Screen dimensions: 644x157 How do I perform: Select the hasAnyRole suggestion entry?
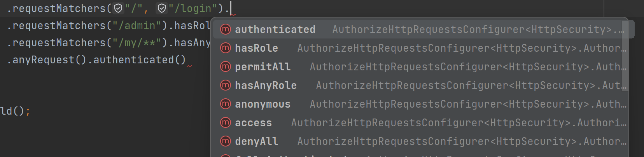point(421,85)
